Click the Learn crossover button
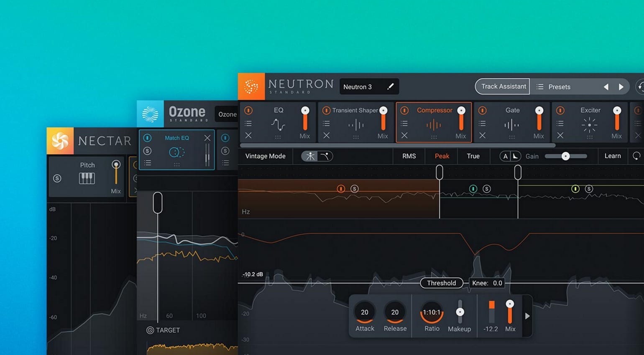The image size is (644, 355). point(613,156)
